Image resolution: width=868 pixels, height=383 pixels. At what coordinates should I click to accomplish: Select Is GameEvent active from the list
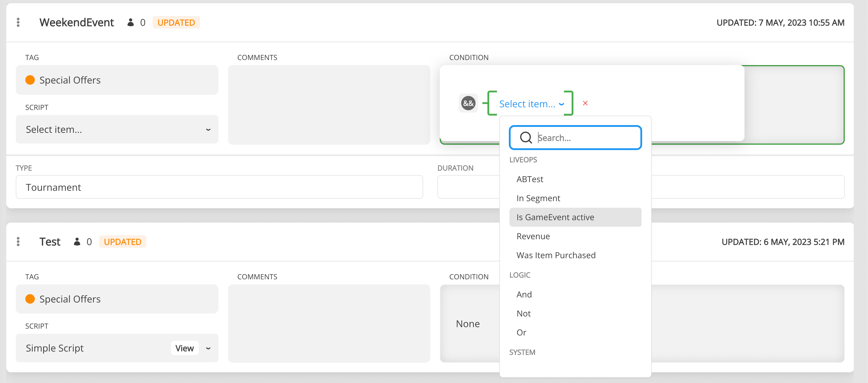(x=555, y=217)
